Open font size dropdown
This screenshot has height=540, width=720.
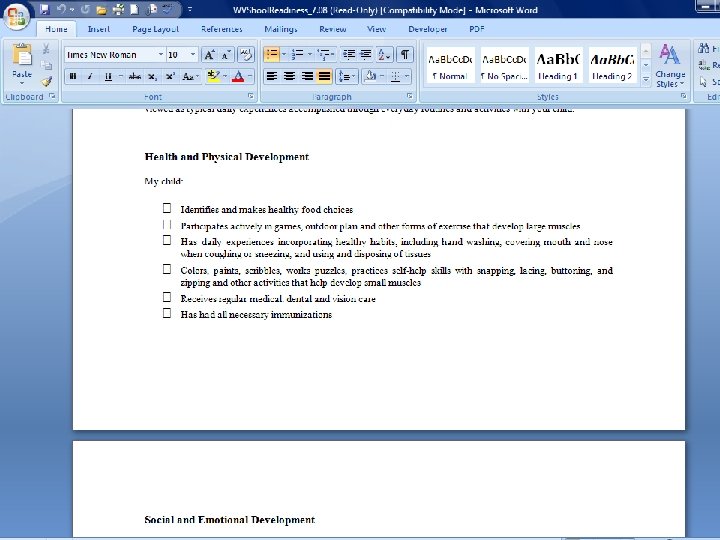pos(193,55)
